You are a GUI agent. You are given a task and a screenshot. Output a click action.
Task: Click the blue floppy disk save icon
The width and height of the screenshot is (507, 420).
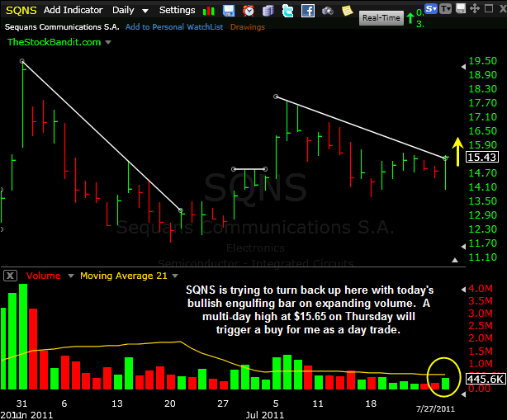click(x=229, y=11)
